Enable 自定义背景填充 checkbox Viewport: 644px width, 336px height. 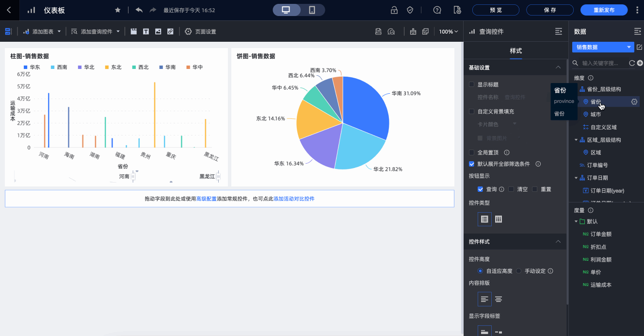tap(472, 112)
